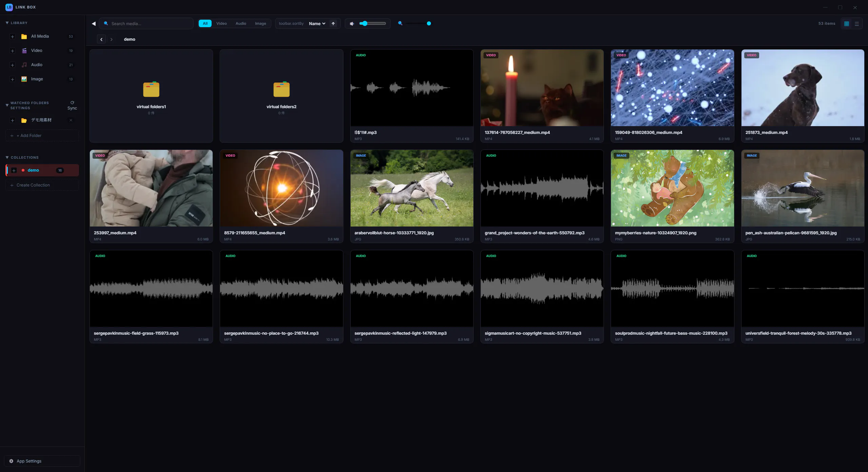Switch to list view
The width and height of the screenshot is (868, 472).
point(857,23)
